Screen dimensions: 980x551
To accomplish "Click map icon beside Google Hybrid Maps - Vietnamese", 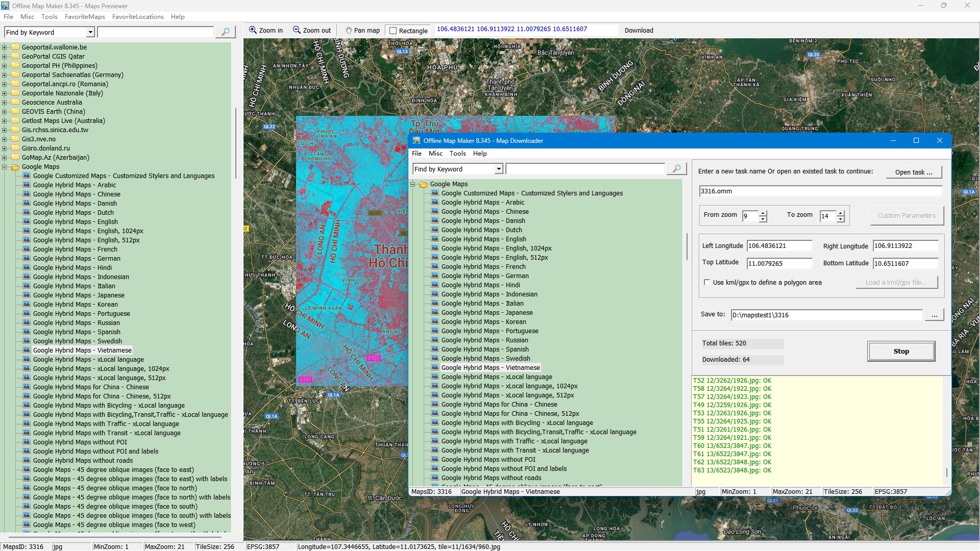I will tap(27, 350).
